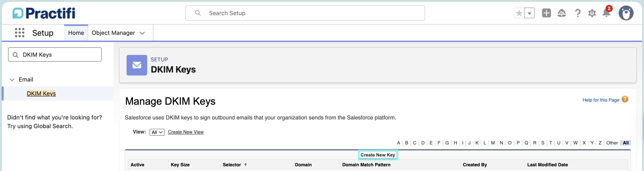Filter list by letter B

[407, 143]
